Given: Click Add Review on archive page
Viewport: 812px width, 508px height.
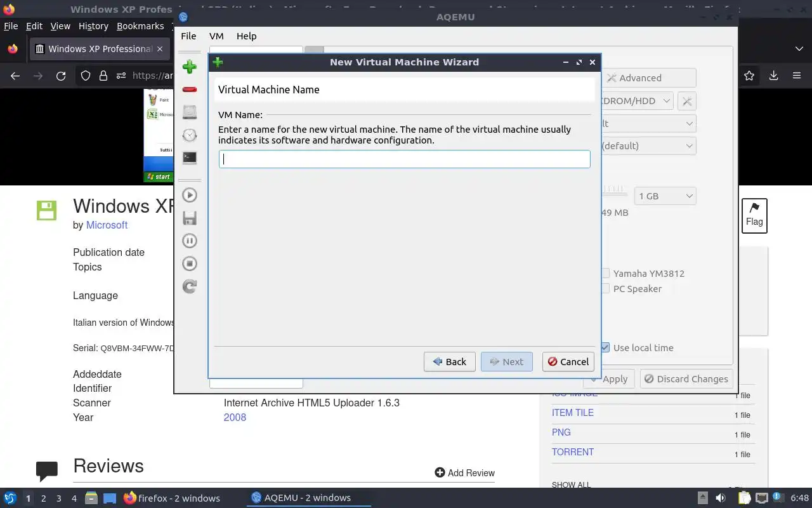Looking at the screenshot, I should 464,472.
